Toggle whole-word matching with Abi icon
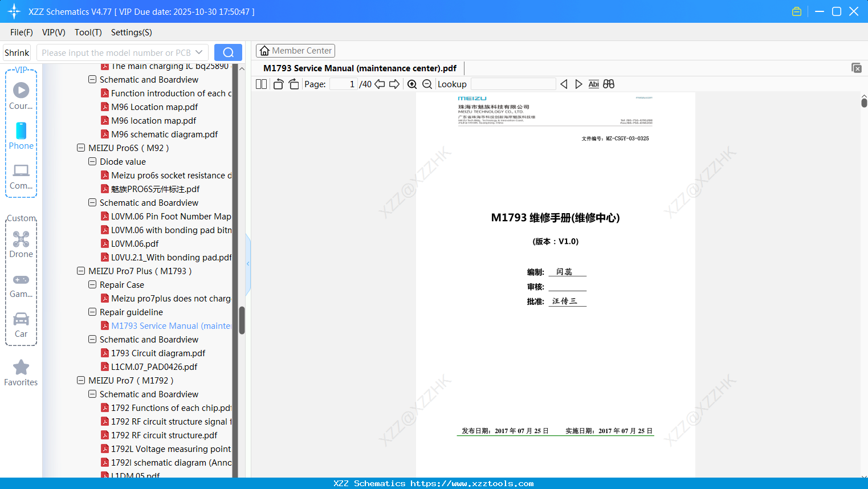 pos(593,84)
